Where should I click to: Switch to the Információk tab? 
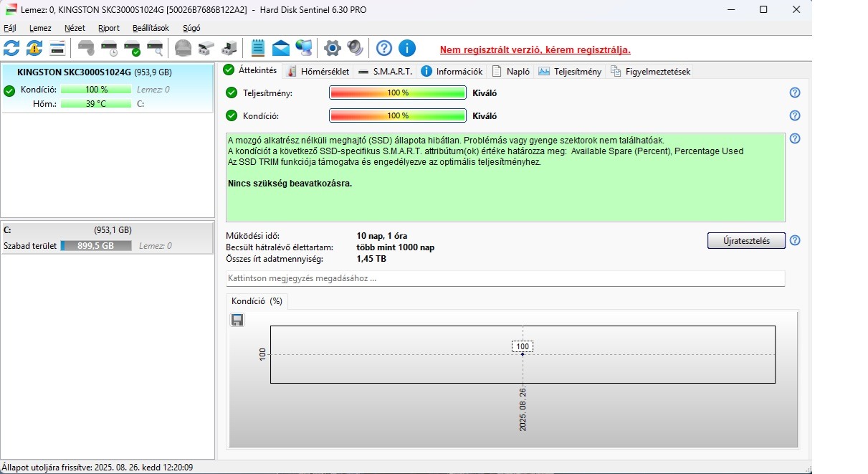pyautogui.click(x=452, y=71)
